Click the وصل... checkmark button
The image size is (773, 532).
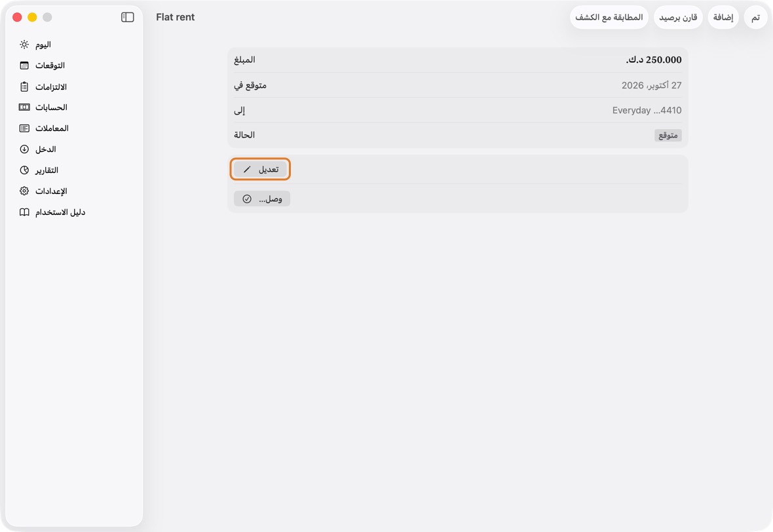coord(262,199)
